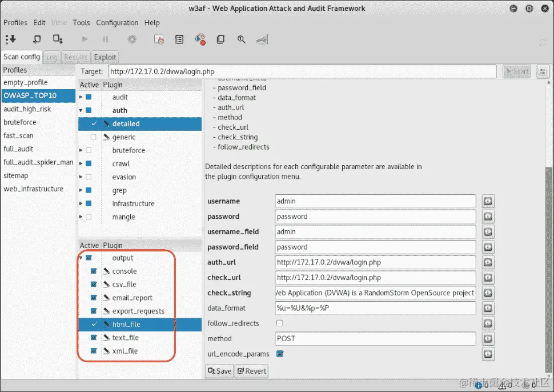Click the Save button
Image resolution: width=554 pixels, height=392 pixels.
pos(219,371)
